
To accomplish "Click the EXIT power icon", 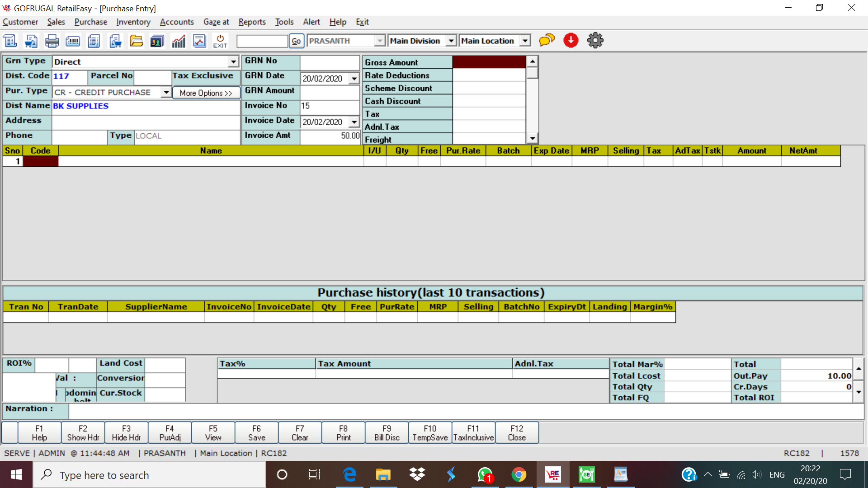I will tap(220, 41).
